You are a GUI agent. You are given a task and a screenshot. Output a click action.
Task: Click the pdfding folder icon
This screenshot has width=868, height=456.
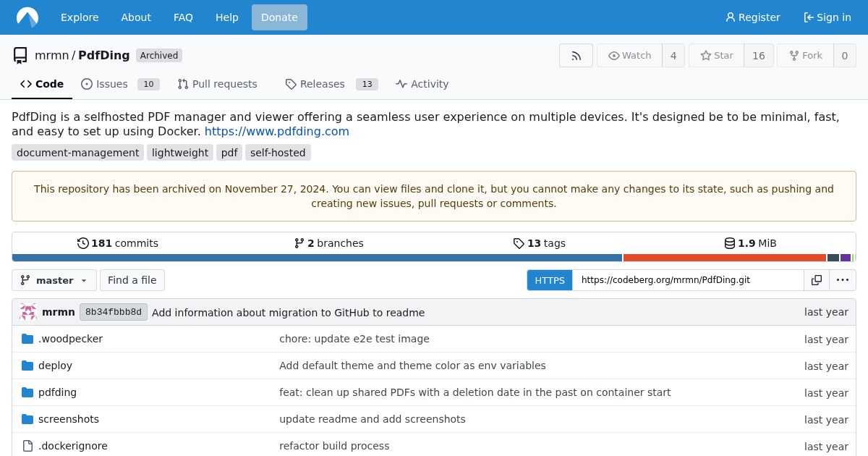[27, 392]
